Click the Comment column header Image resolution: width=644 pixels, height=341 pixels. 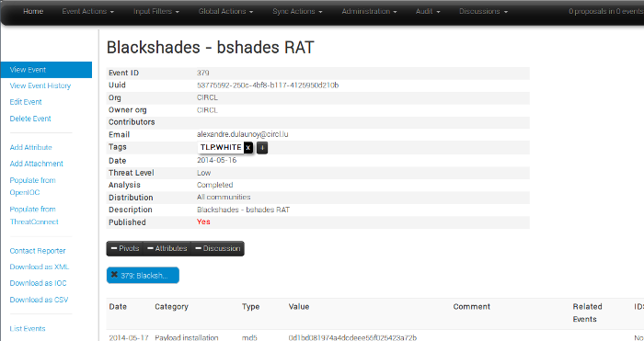click(x=471, y=306)
